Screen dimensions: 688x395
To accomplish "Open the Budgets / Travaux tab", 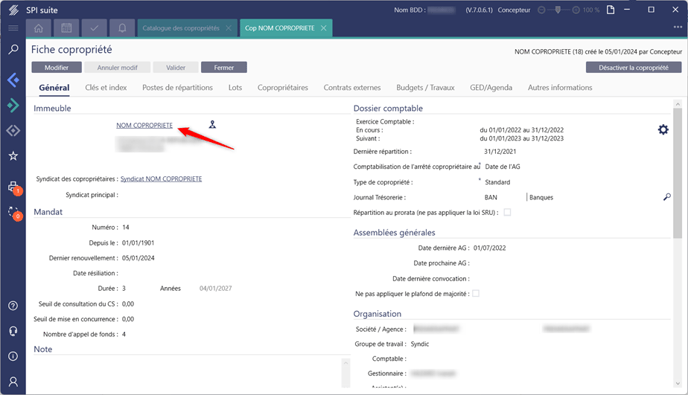I will click(425, 87).
